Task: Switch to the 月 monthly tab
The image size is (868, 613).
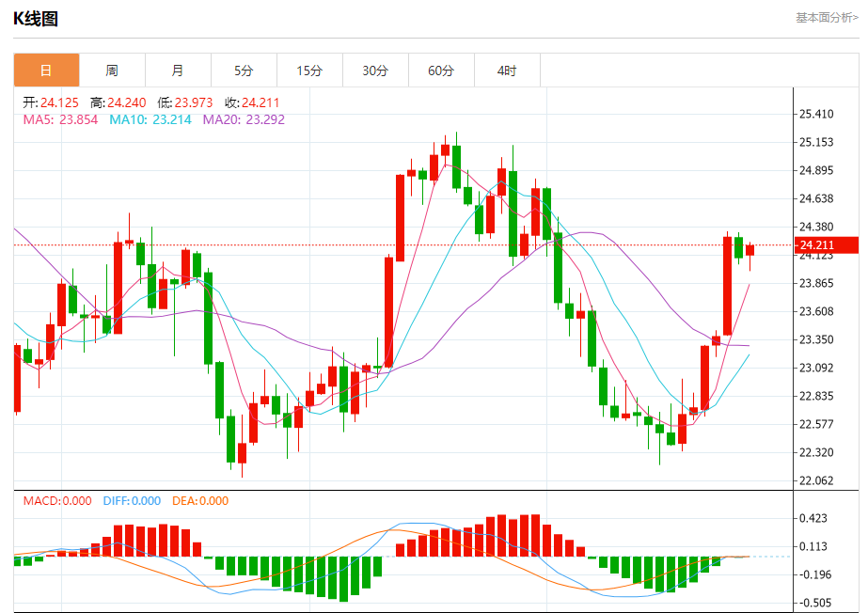Action: click(x=179, y=71)
